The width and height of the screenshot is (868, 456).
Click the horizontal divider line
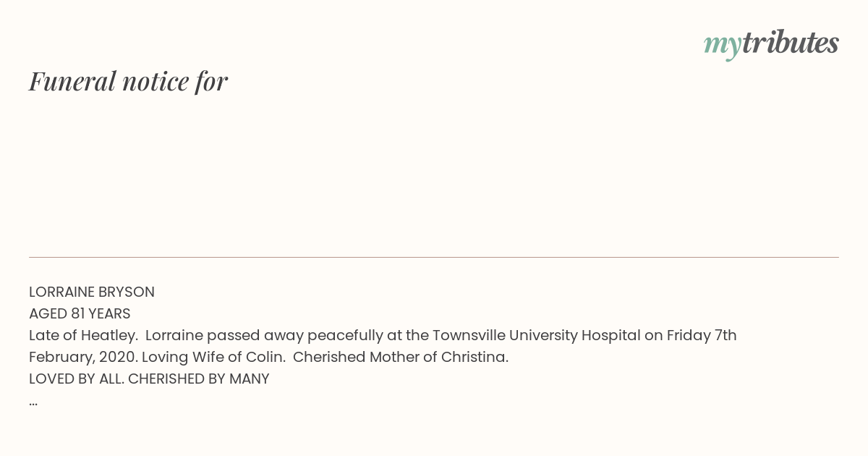pos(434,257)
